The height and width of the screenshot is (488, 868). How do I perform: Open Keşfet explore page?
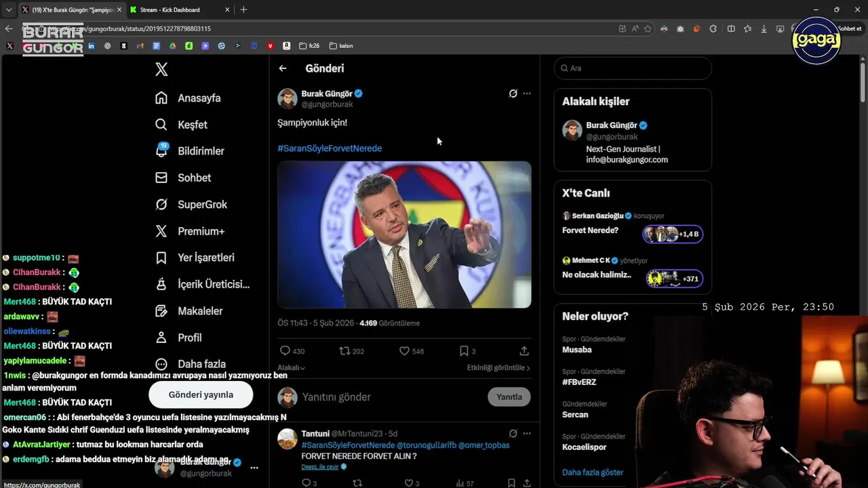point(181,125)
